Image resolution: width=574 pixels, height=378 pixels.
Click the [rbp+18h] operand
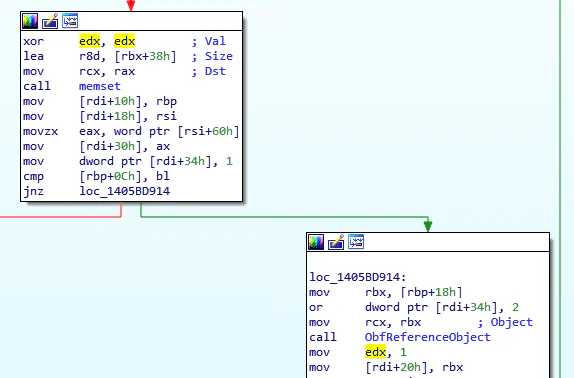coord(431,292)
